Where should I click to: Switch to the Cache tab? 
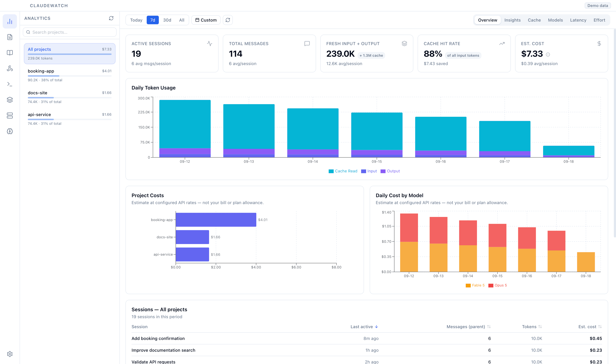pos(534,20)
